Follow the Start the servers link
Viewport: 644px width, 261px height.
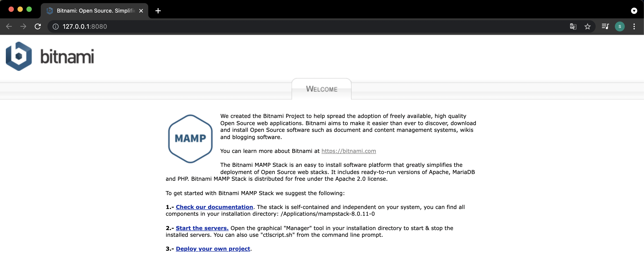click(202, 228)
